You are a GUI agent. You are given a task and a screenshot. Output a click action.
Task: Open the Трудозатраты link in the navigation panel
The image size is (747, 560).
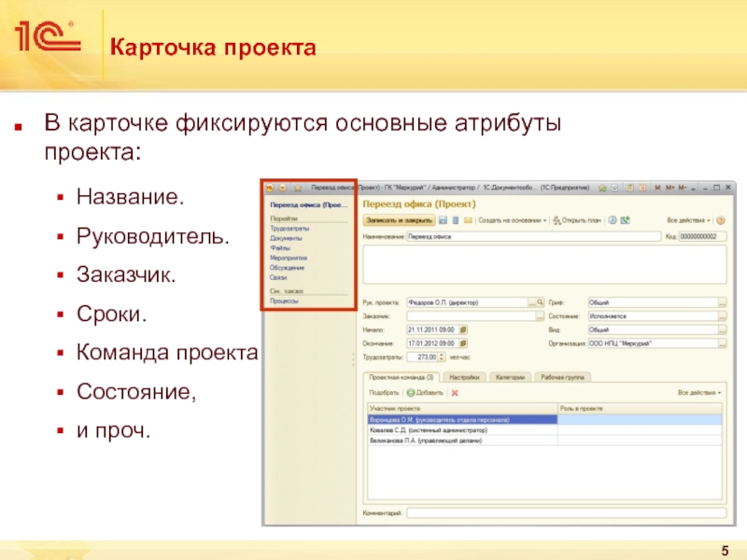pos(290,228)
